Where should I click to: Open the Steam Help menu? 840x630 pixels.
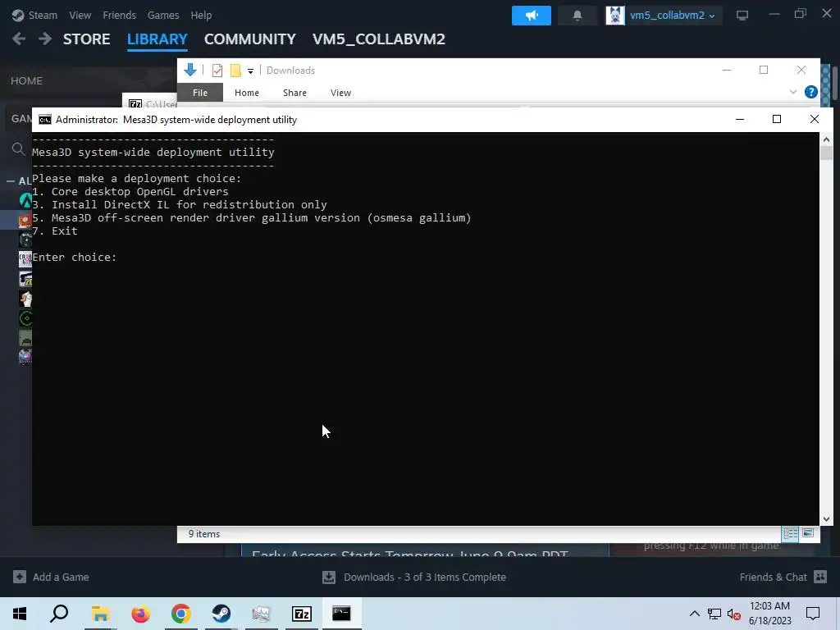(201, 15)
